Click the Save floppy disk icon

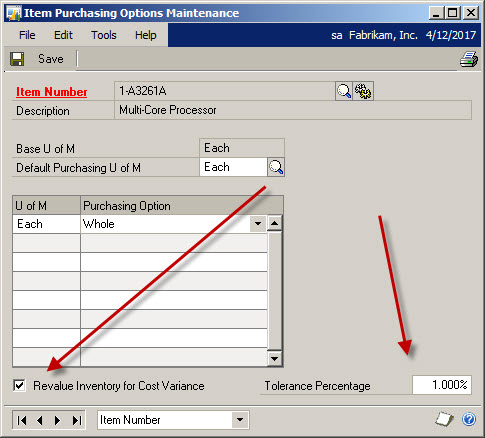tap(17, 59)
